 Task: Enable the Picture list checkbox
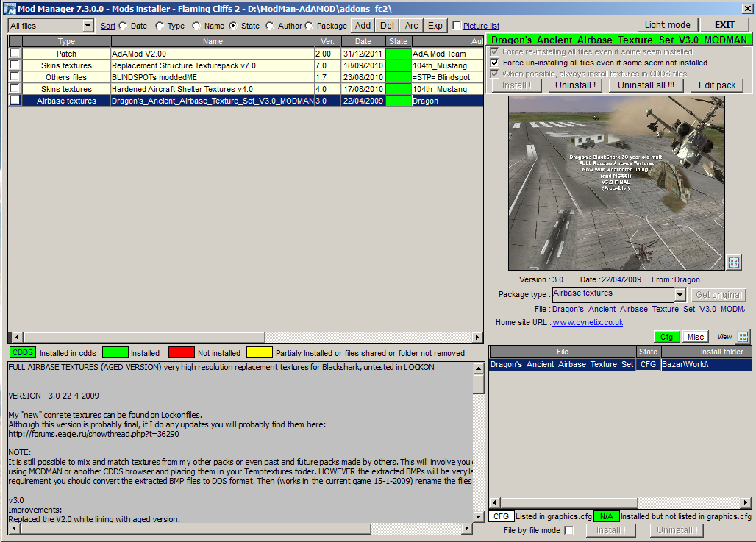[x=457, y=26]
